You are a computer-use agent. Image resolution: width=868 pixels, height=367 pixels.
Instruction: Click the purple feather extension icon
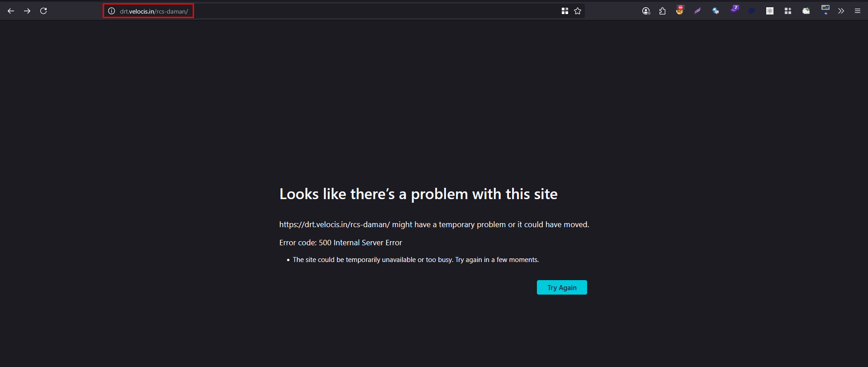click(x=697, y=11)
